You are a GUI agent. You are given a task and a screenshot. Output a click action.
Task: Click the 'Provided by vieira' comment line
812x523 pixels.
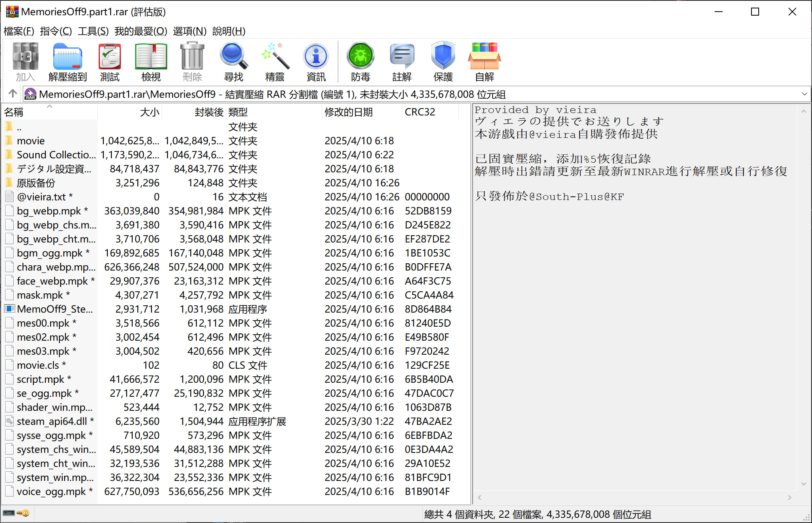[535, 109]
